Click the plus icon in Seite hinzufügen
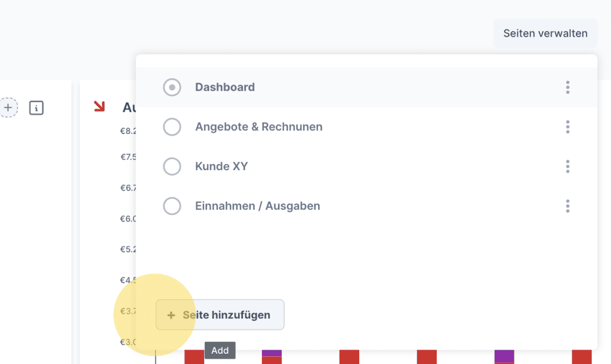The height and width of the screenshot is (364, 611). 171,315
